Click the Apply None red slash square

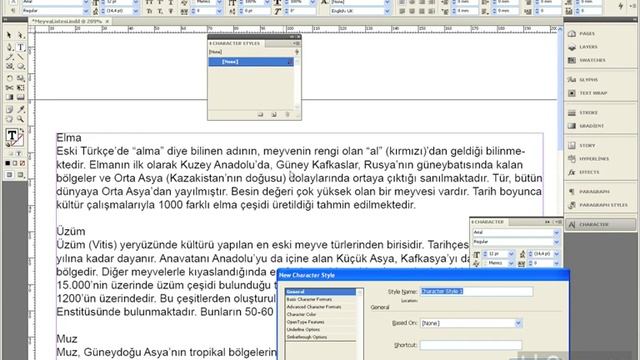pyautogui.click(x=22, y=163)
